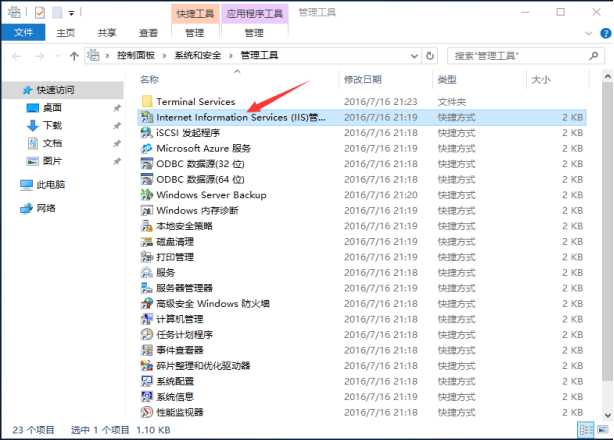The height and width of the screenshot is (440, 614).
Task: Open 下载 in navigation pane
Action: [x=52, y=125]
